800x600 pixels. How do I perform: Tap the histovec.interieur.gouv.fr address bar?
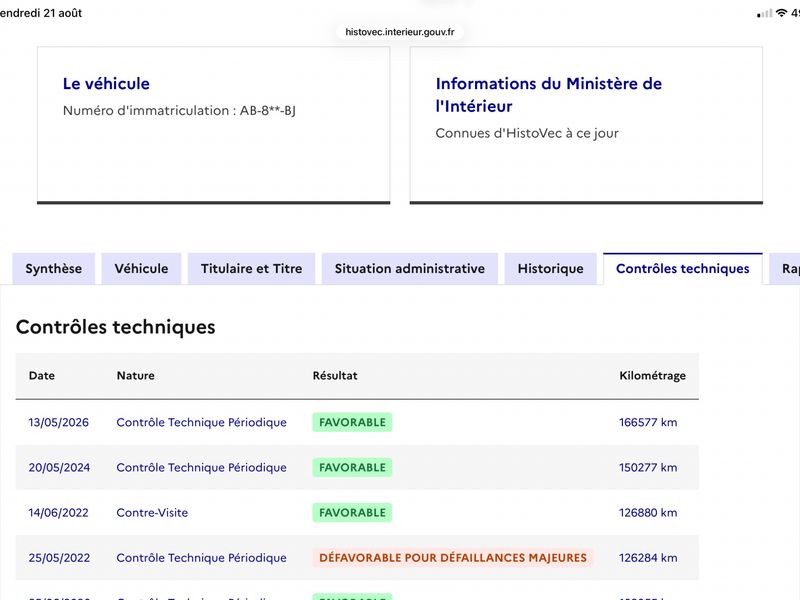coord(400,32)
